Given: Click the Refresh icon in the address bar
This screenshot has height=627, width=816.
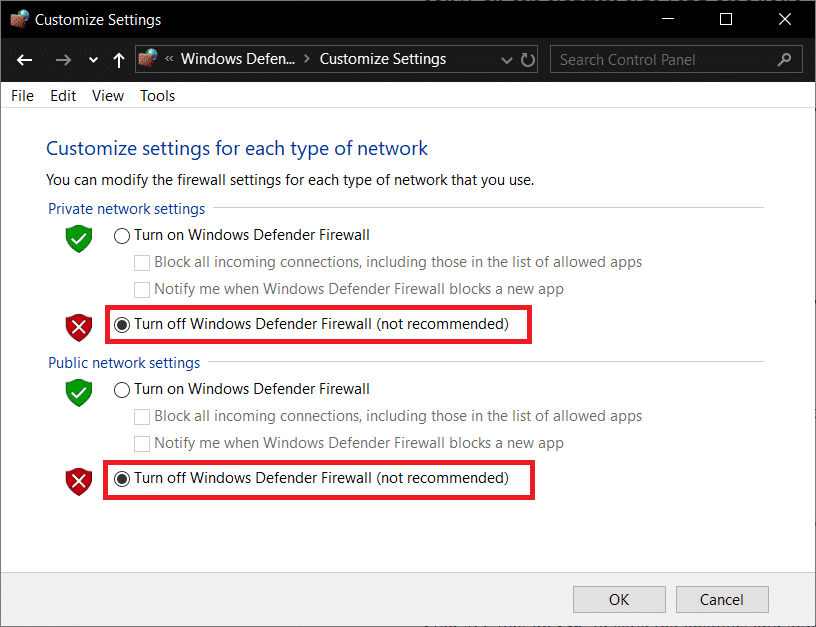Looking at the screenshot, I should point(528,59).
